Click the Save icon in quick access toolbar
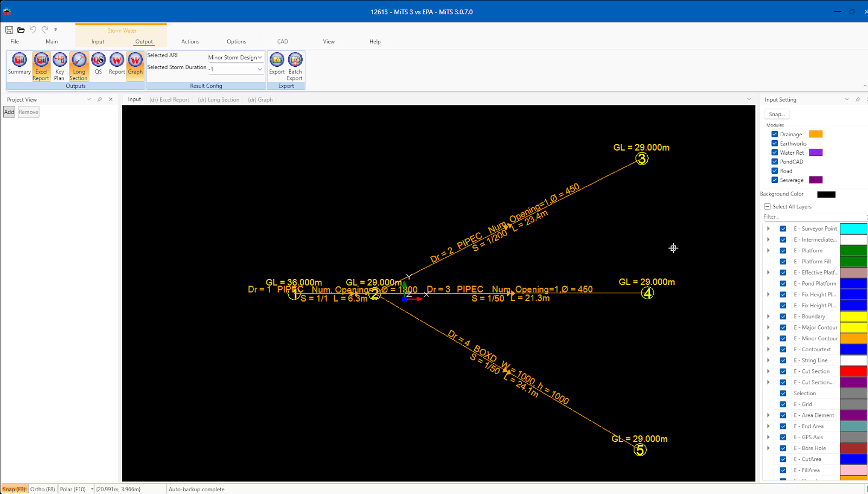The width and height of the screenshot is (868, 494). (9, 30)
